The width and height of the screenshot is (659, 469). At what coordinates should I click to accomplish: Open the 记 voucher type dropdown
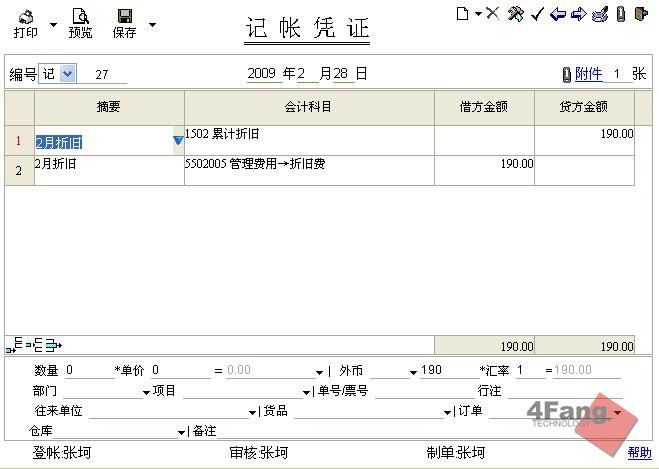pos(67,74)
